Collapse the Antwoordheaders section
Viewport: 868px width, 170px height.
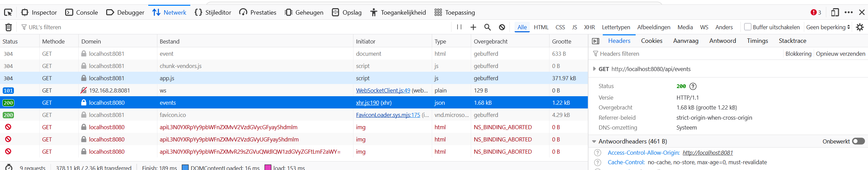594,141
